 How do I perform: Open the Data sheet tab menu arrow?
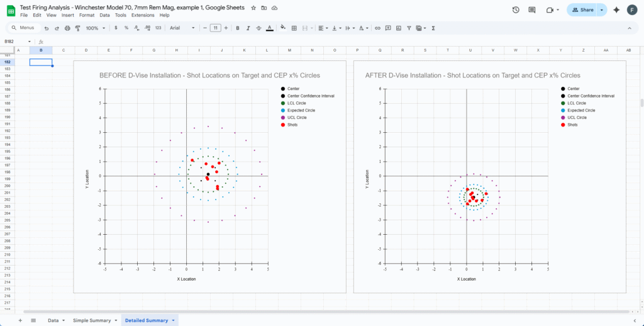(x=64, y=320)
